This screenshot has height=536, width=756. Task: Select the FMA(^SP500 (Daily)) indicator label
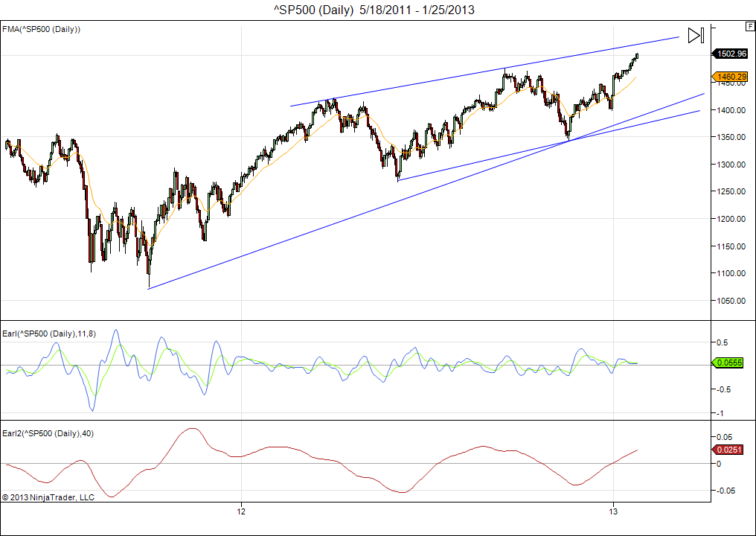[x=42, y=29]
